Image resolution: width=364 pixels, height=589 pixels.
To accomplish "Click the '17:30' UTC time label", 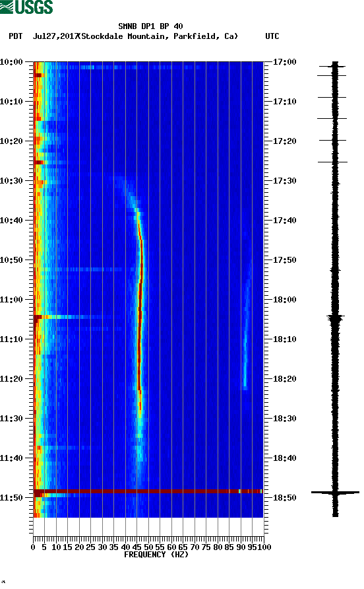I will 284,181.
